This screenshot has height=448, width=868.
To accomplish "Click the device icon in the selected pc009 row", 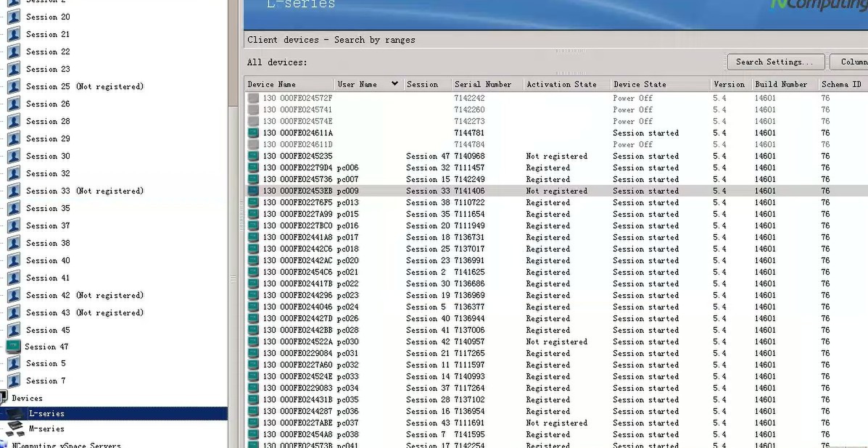I will [x=253, y=191].
